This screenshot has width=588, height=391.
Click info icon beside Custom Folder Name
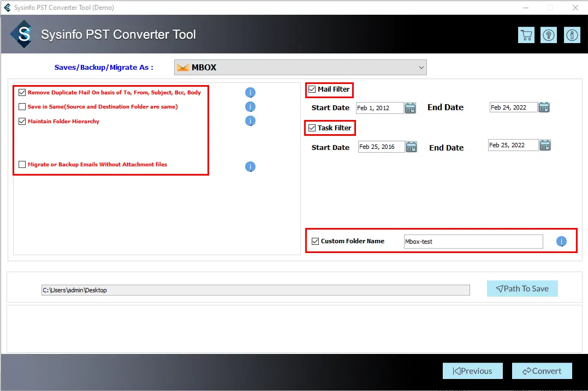(x=561, y=242)
